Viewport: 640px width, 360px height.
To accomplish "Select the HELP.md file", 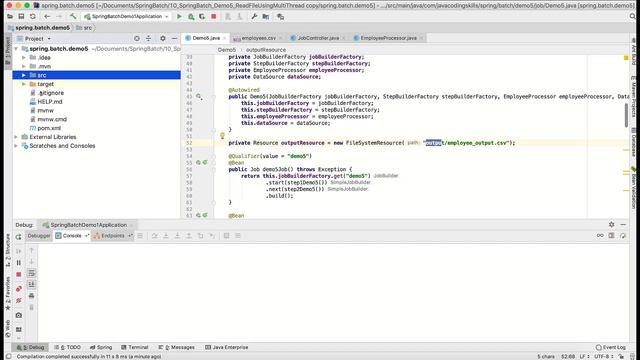I will pos(49,102).
